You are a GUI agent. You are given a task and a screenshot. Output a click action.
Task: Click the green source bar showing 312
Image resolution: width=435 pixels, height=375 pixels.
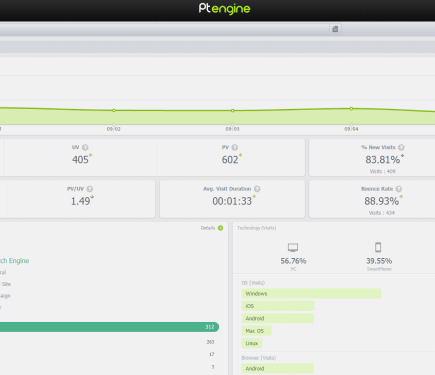coord(109,327)
